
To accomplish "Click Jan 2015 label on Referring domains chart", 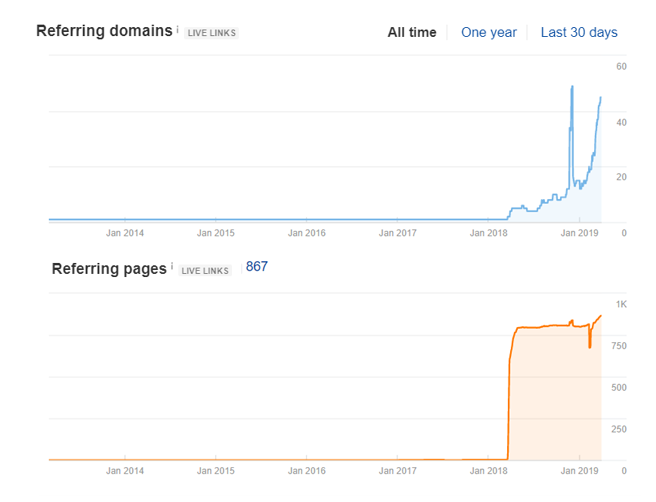I will pyautogui.click(x=215, y=233).
